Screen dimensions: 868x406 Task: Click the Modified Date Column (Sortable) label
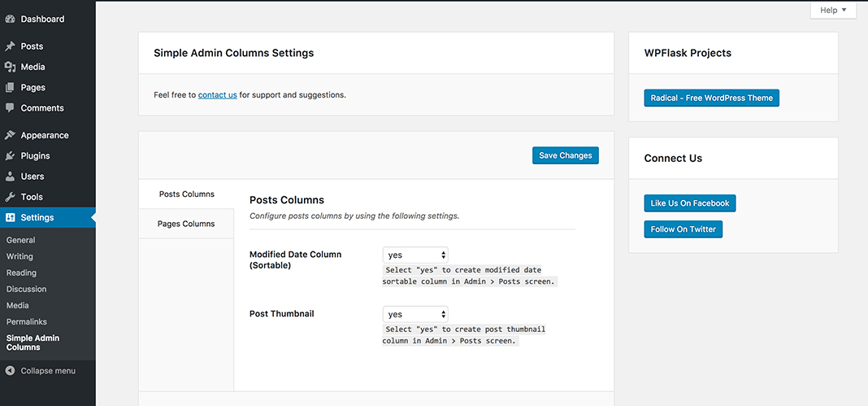point(296,260)
